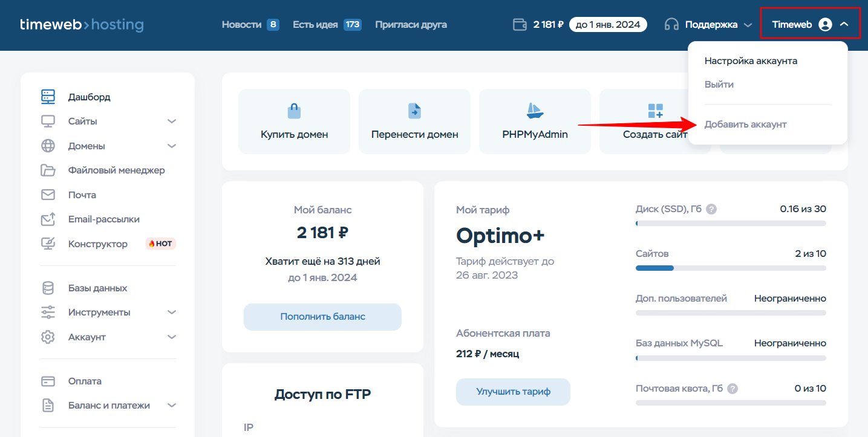Viewport: 868px width, 437px height.
Task: Click the help icon beside Mail quota
Action: 733,389
